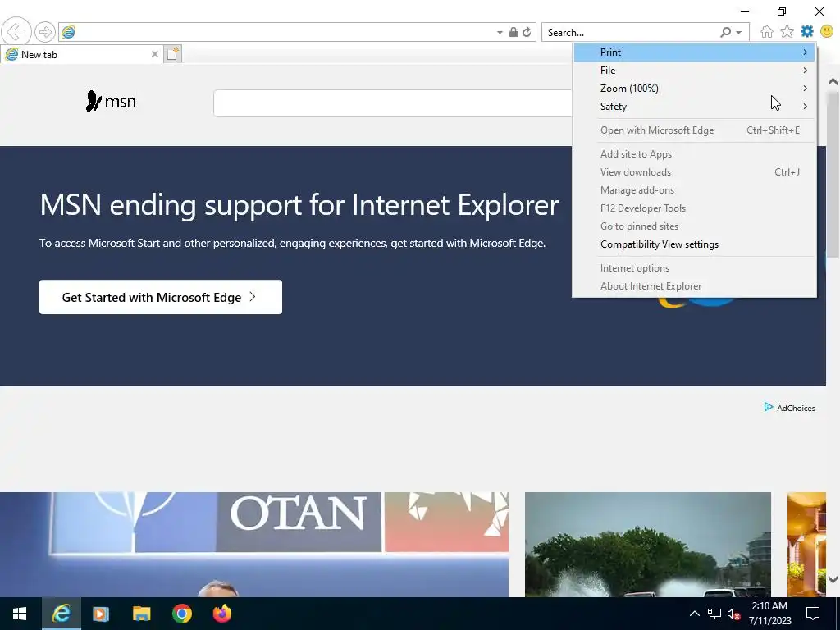Click the Forward navigation arrow
Screen dimensions: 840x630
click(x=45, y=32)
